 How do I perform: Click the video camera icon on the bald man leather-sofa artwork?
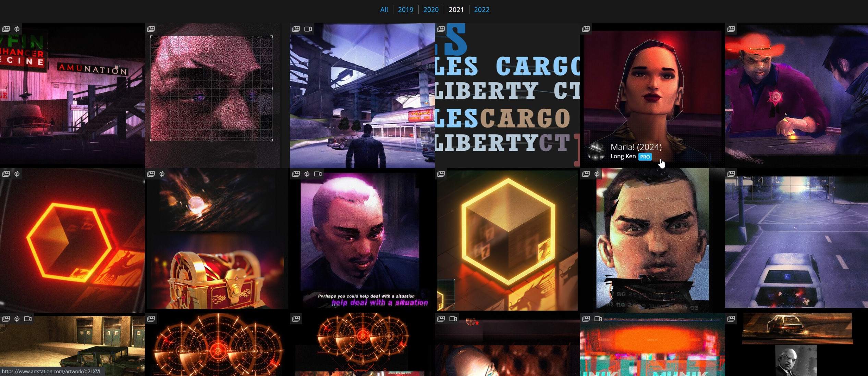(x=453, y=319)
